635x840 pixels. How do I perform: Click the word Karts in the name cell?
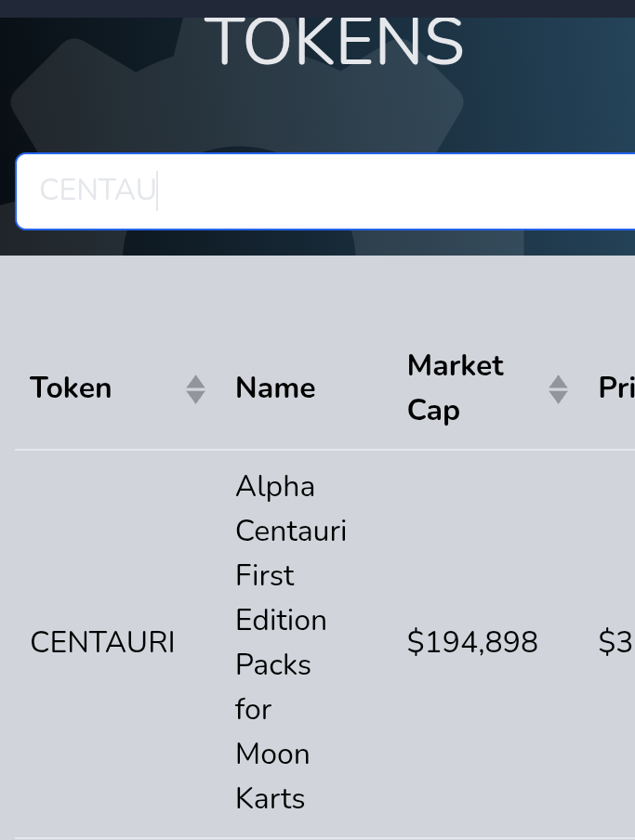270,799
